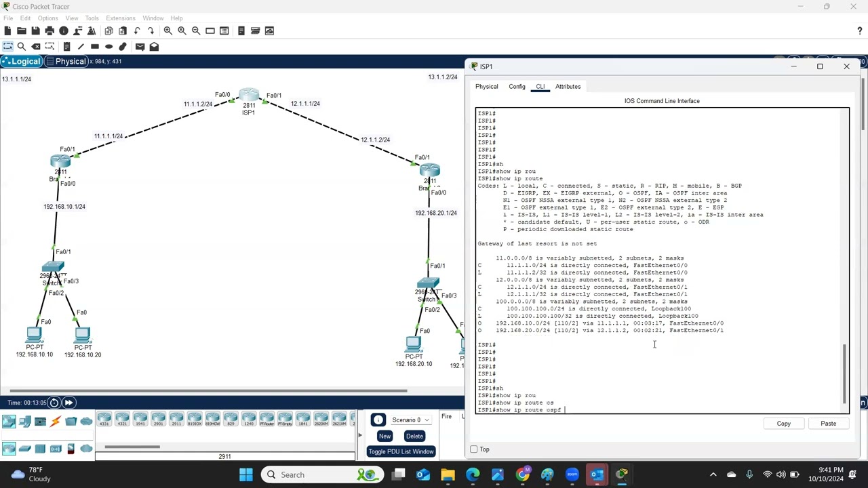This screenshot has height=488, width=868.
Task: Click the New file icon
Action: point(7,30)
